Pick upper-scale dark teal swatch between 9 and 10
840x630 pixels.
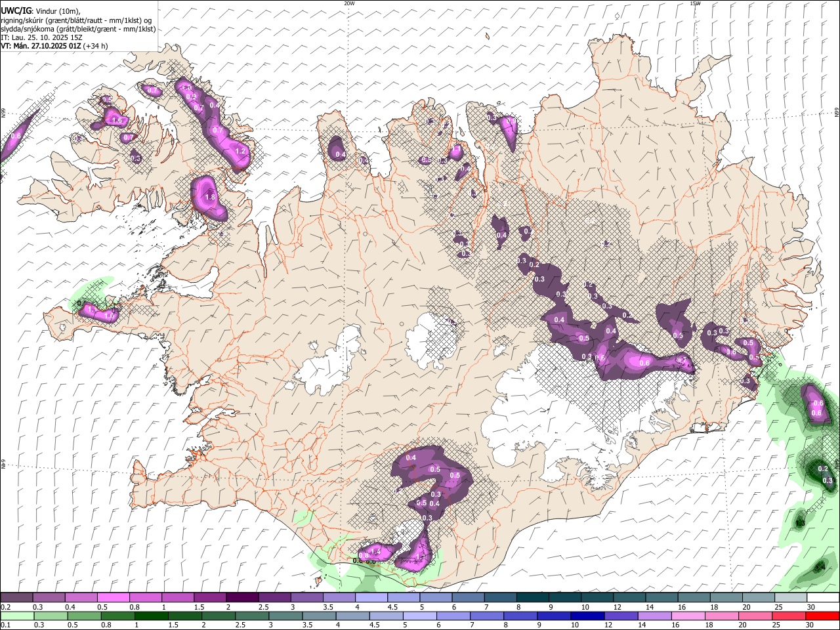[x=565, y=598]
